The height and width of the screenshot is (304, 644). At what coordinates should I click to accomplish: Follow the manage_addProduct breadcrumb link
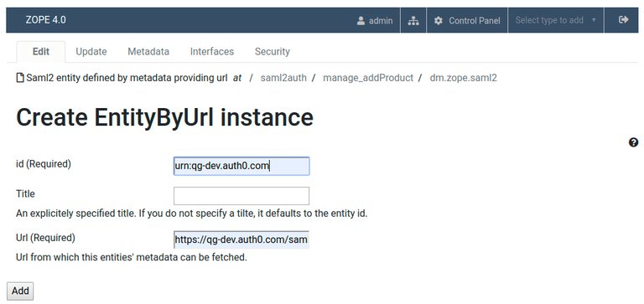[x=368, y=78]
